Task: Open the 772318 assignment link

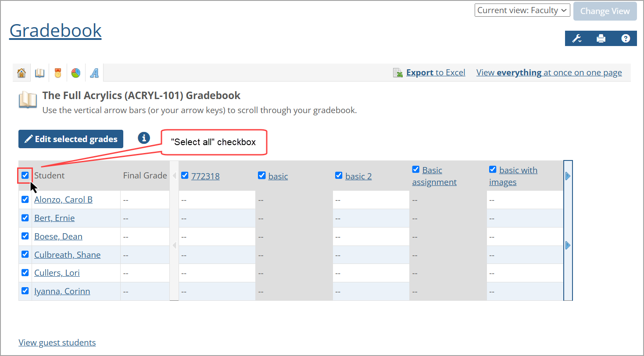Action: tap(205, 176)
